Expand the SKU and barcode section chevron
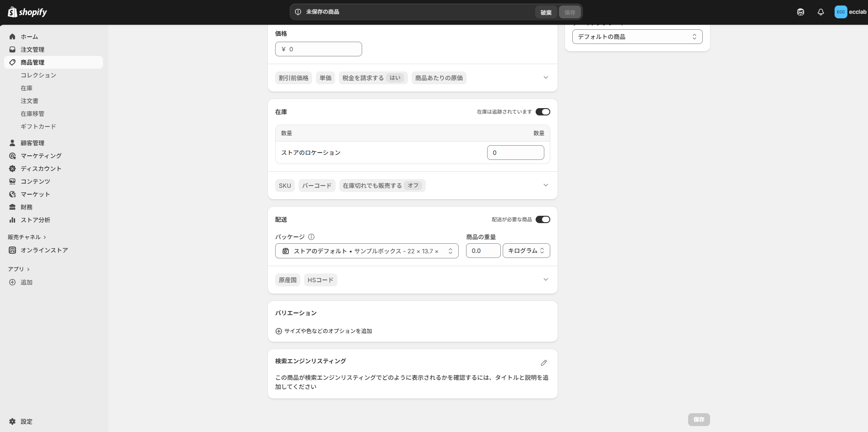 click(545, 186)
